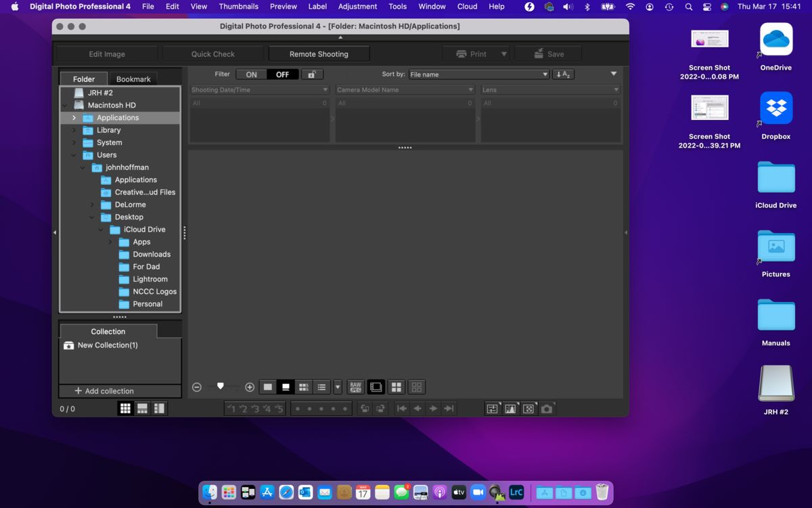
Task: Select the NCCC Logos folder
Action: (x=154, y=292)
